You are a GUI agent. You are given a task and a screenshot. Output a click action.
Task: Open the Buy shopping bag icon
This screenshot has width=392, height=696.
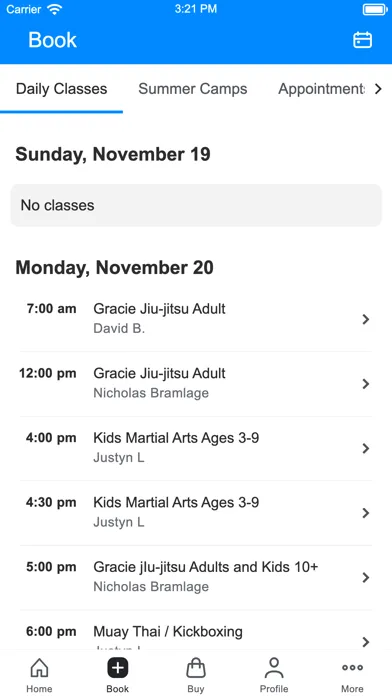[196, 668]
